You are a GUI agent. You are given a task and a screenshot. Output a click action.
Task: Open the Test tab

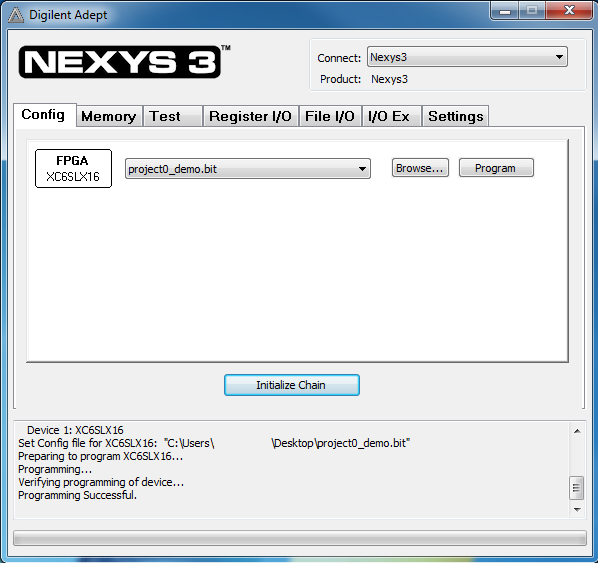pos(172,116)
